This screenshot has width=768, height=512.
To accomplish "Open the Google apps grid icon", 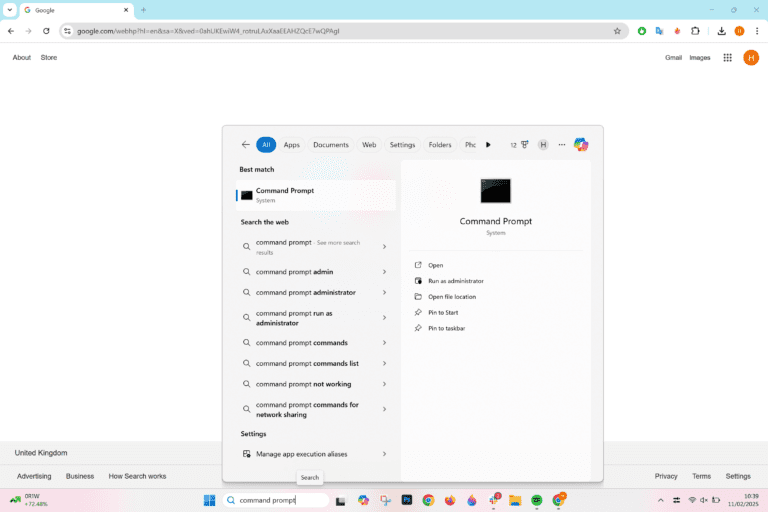I will [727, 57].
